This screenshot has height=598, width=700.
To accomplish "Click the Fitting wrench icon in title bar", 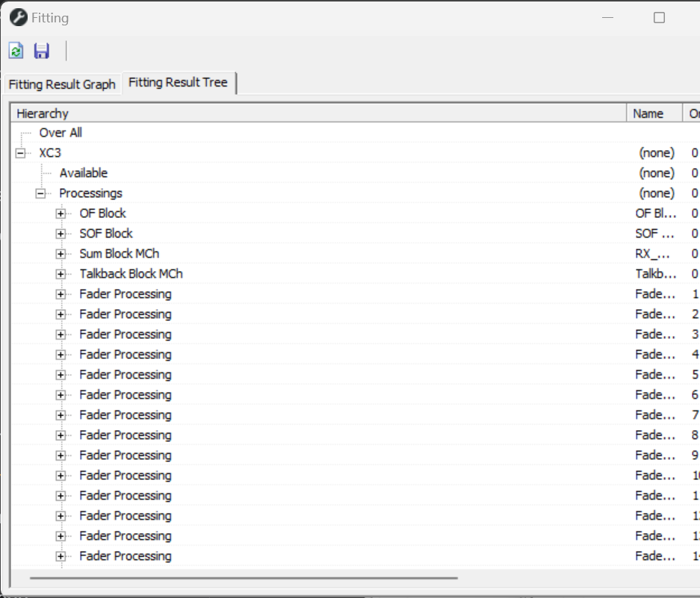I will [x=18, y=17].
